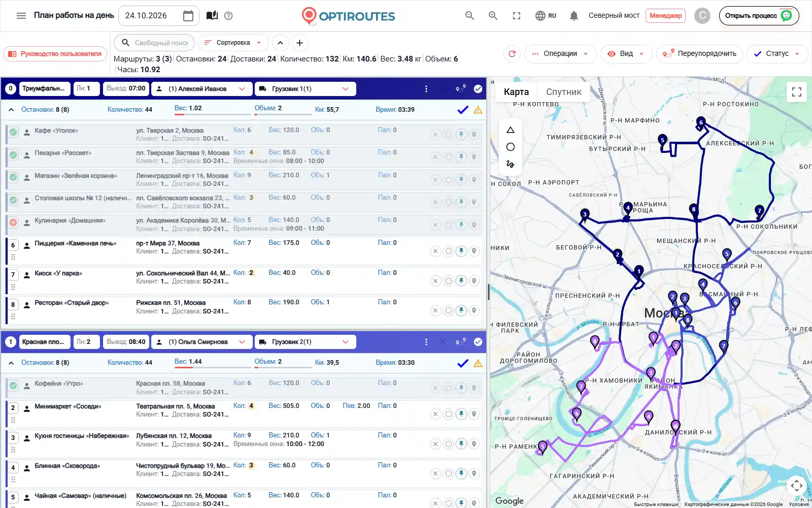Open the Вид dropdown
Viewport: 812px width, 508px height.
(x=626, y=53)
